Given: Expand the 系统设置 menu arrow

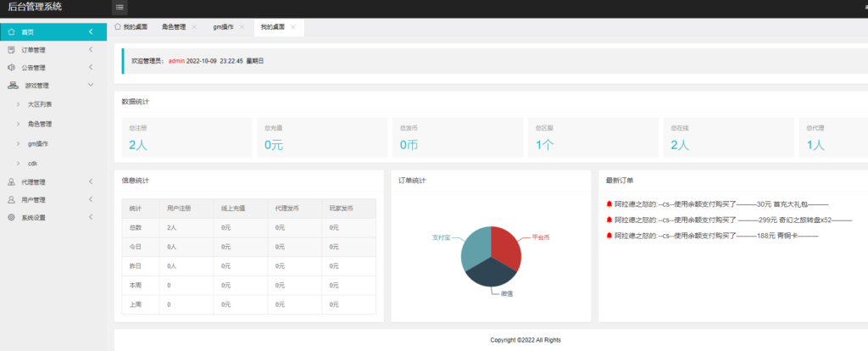Looking at the screenshot, I should click(x=91, y=218).
